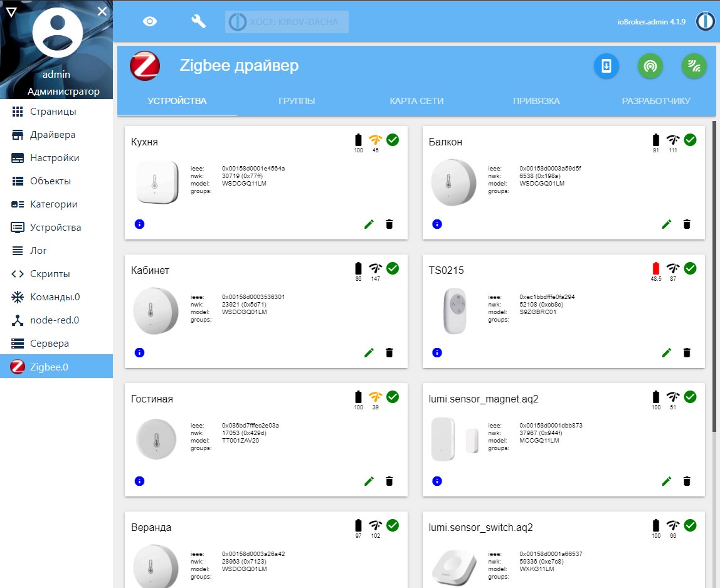Click the info icon on TS0215 card
720x588 pixels.
coord(437,352)
